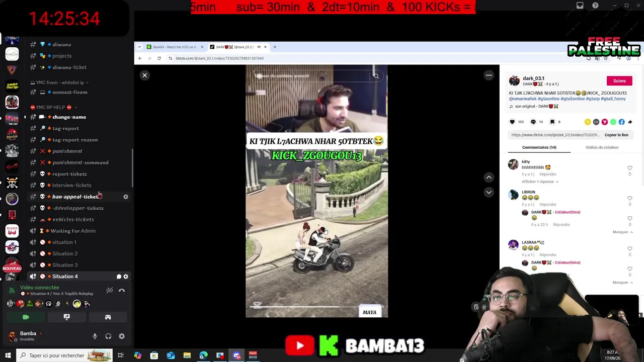Bookmark the video with the save icon
The width and height of the screenshot is (644, 362).
(x=552, y=122)
